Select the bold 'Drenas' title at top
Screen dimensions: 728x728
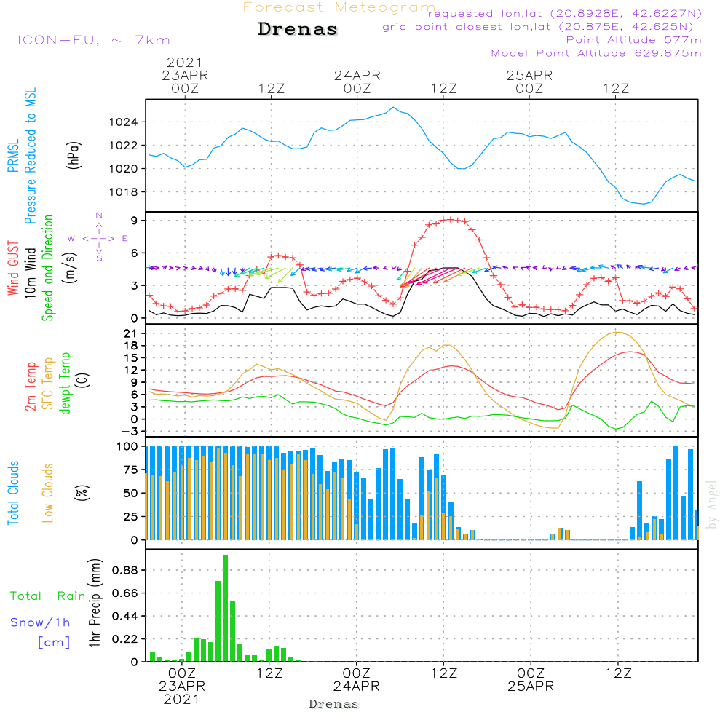(x=298, y=29)
